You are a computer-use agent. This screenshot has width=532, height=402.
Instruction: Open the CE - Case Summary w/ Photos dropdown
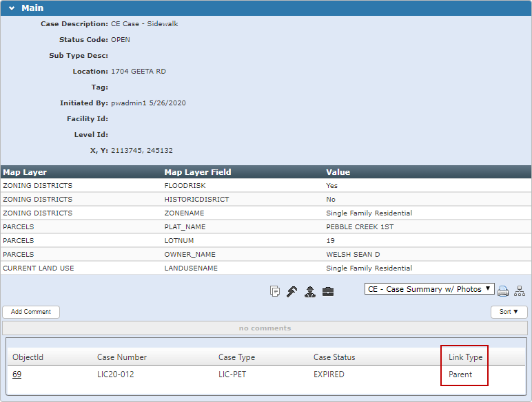pos(429,289)
